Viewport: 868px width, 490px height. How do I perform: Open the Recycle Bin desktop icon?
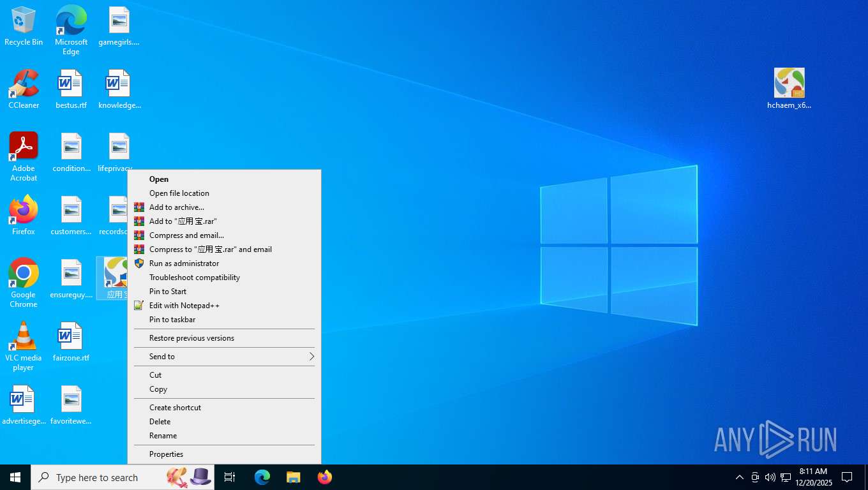pyautogui.click(x=24, y=27)
